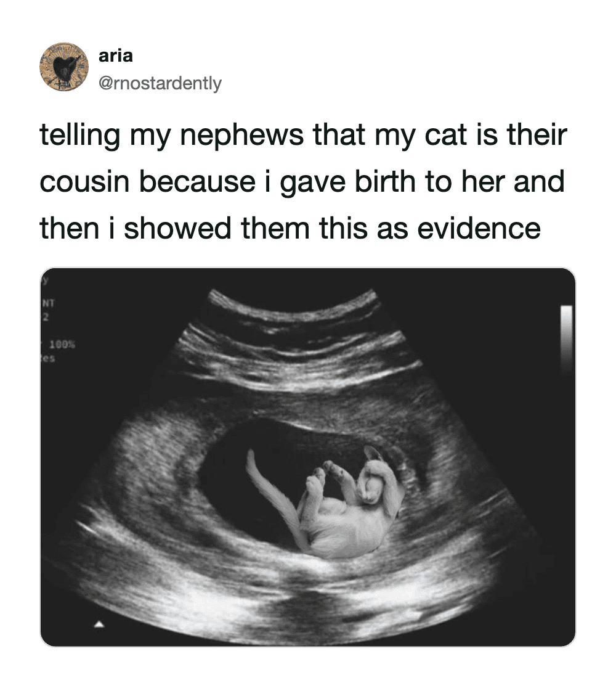
Task: Click the word "cousin" in the tweet
Action: pos(84,182)
